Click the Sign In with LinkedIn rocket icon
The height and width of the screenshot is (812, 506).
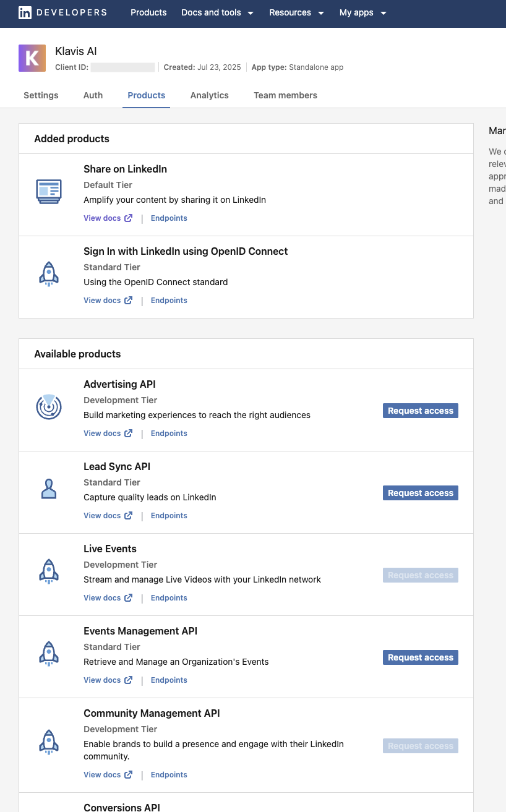coord(49,273)
